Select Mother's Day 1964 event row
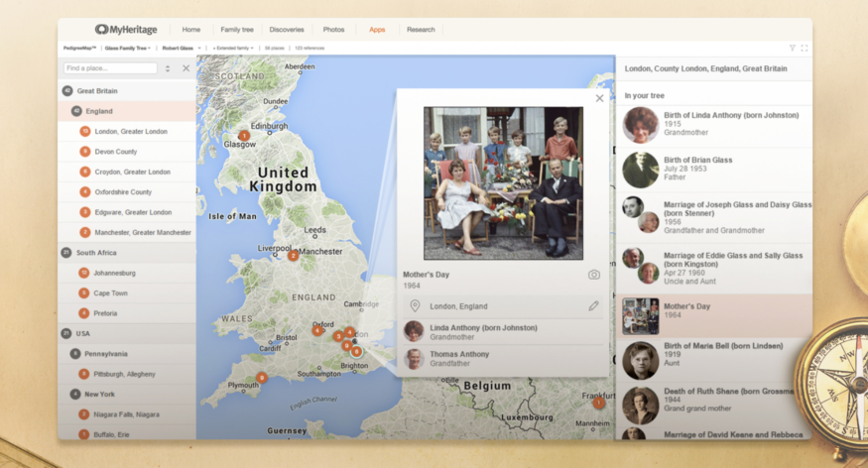This screenshot has height=468, width=868. coord(714,316)
